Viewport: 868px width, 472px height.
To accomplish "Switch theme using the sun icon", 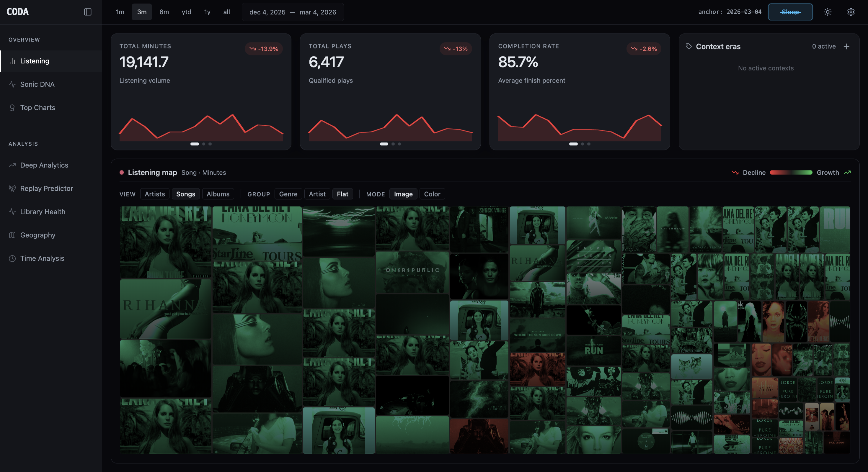I will click(x=828, y=12).
